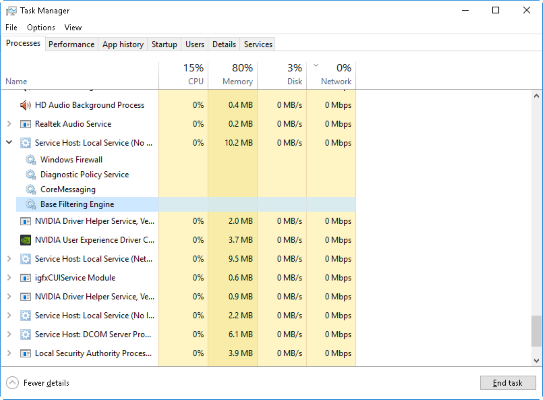Open the Startup tab
Image resolution: width=543 pixels, height=400 pixels.
164,44
